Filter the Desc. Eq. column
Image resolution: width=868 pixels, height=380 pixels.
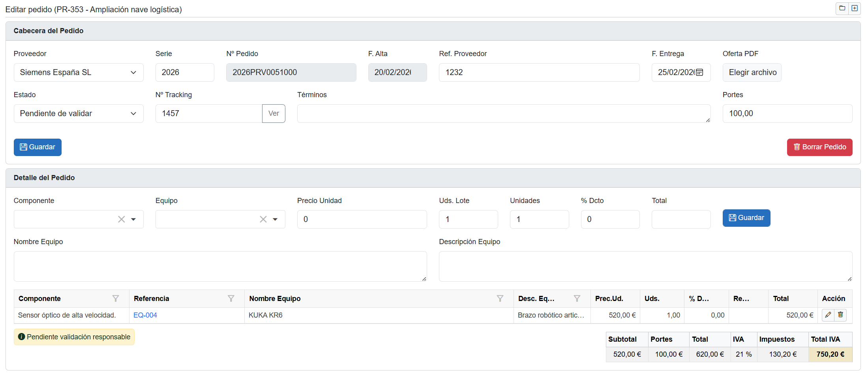pos(577,299)
